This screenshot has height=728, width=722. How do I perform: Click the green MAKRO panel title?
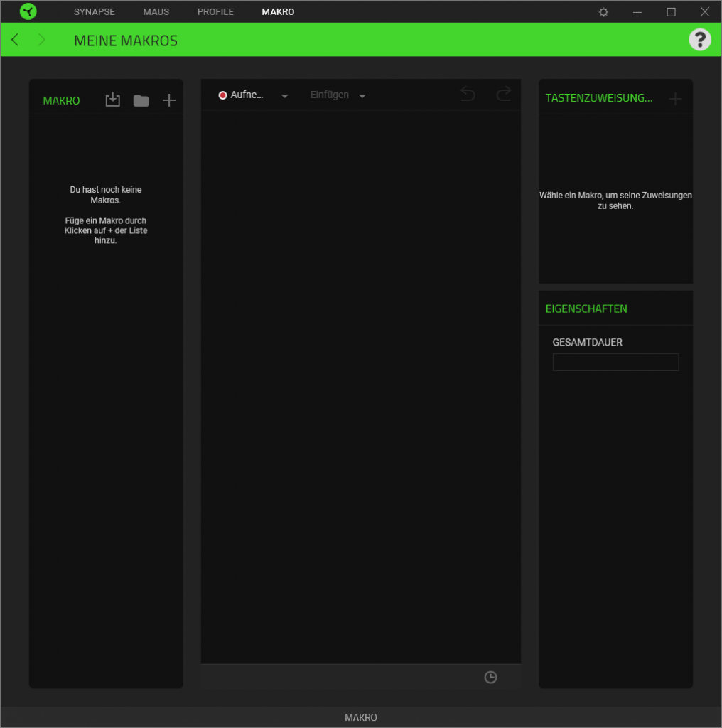click(x=61, y=100)
